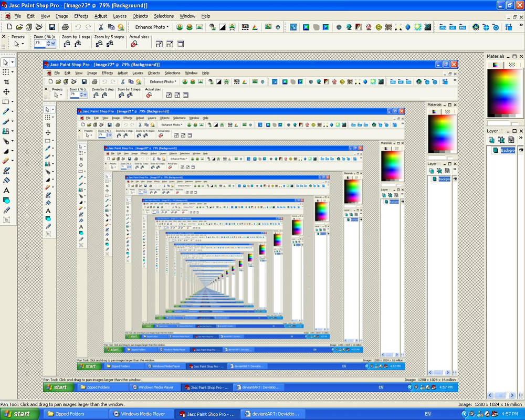This screenshot has width=525, height=420.
Task: Select the Flood Fill bucket tool
Action: coord(6,181)
